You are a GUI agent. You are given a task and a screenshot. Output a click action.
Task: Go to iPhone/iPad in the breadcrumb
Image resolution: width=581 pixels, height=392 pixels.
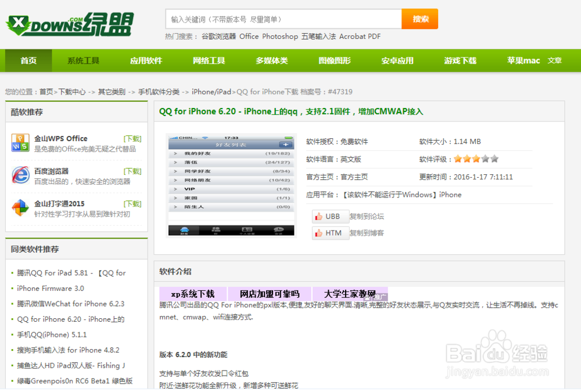tap(211, 92)
